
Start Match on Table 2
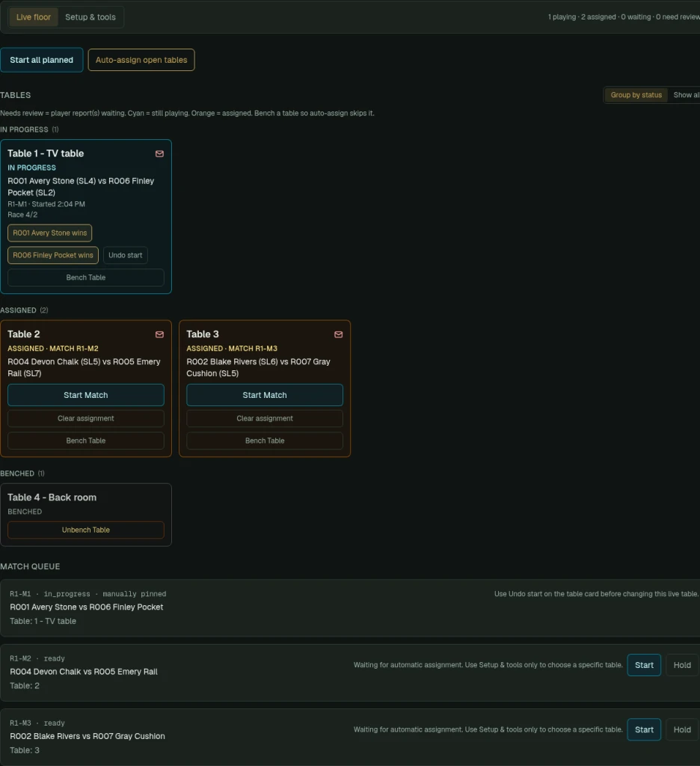click(86, 395)
